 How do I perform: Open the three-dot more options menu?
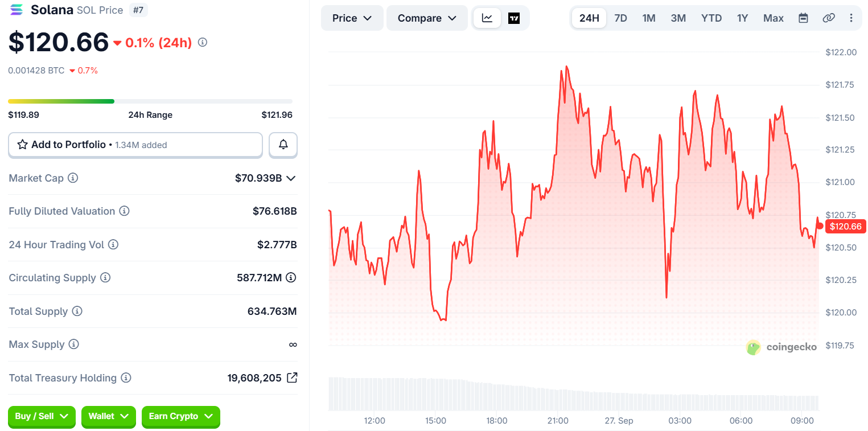tap(851, 18)
